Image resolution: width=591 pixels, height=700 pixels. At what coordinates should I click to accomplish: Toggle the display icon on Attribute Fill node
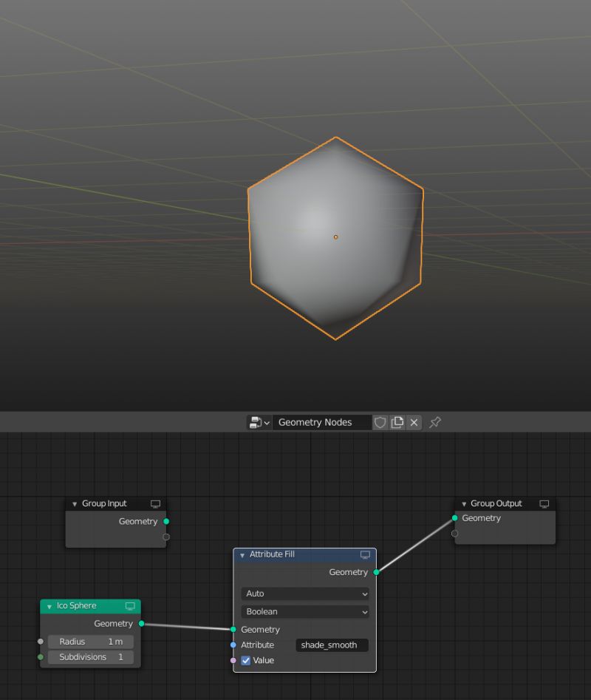[x=364, y=554]
